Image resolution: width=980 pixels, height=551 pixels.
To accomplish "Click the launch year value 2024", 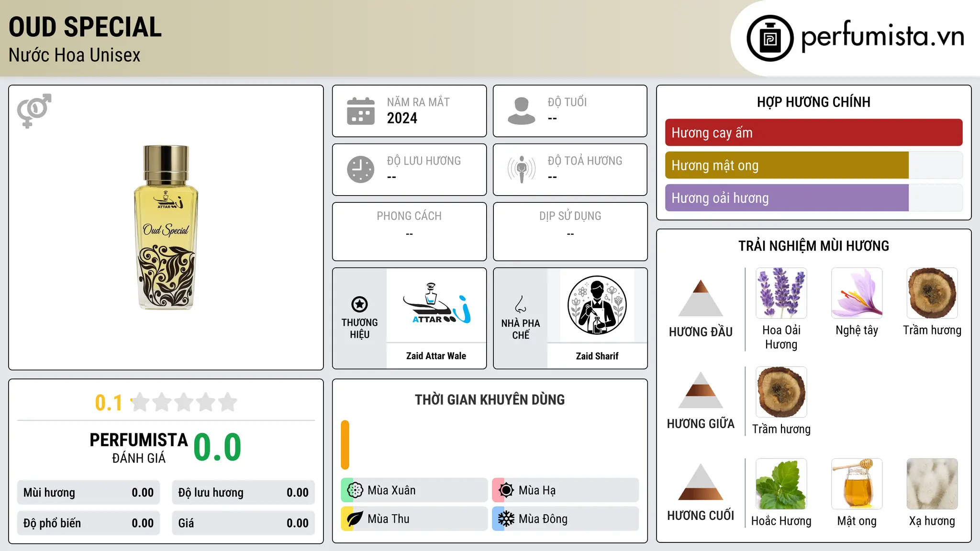I will (402, 118).
